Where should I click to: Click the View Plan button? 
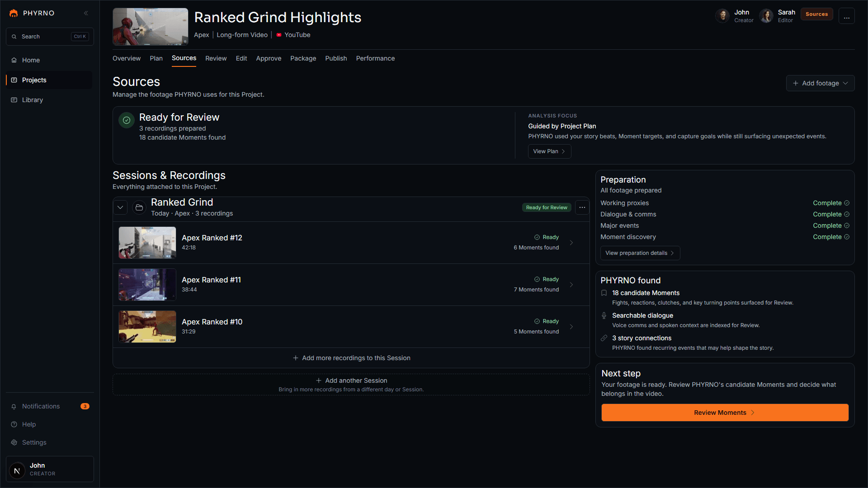click(549, 151)
